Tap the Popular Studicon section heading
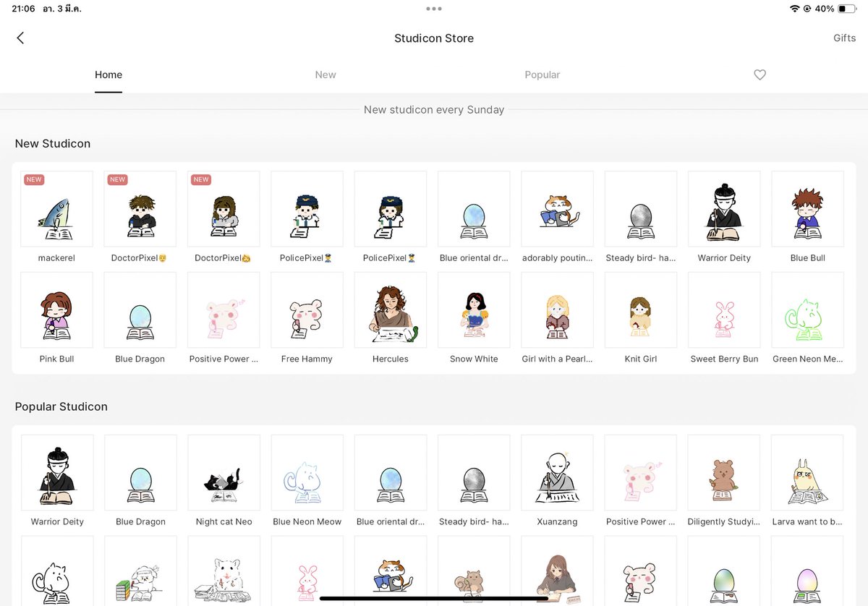 (x=61, y=406)
